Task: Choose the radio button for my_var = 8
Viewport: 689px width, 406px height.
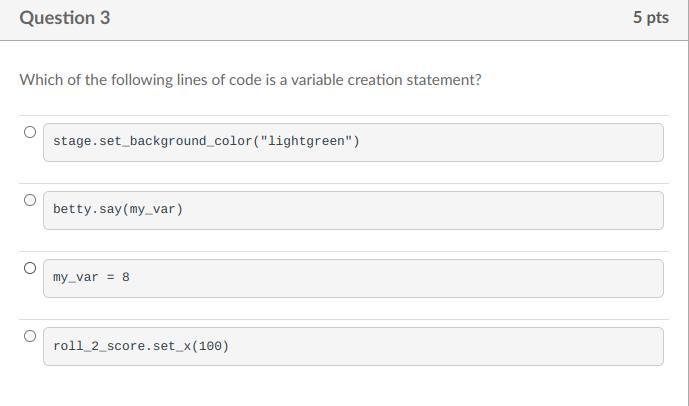Action: [30, 268]
